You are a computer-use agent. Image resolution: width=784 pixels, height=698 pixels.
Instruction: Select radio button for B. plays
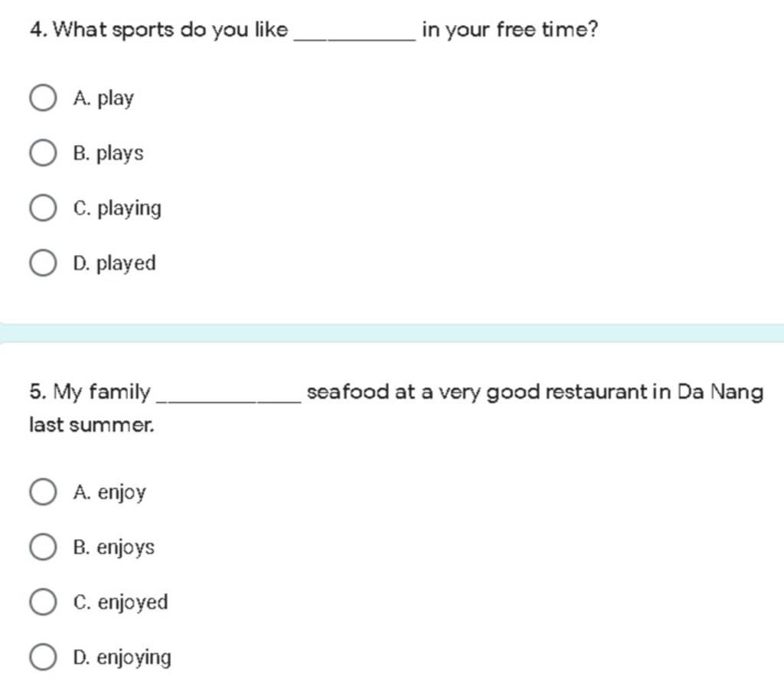click(43, 152)
